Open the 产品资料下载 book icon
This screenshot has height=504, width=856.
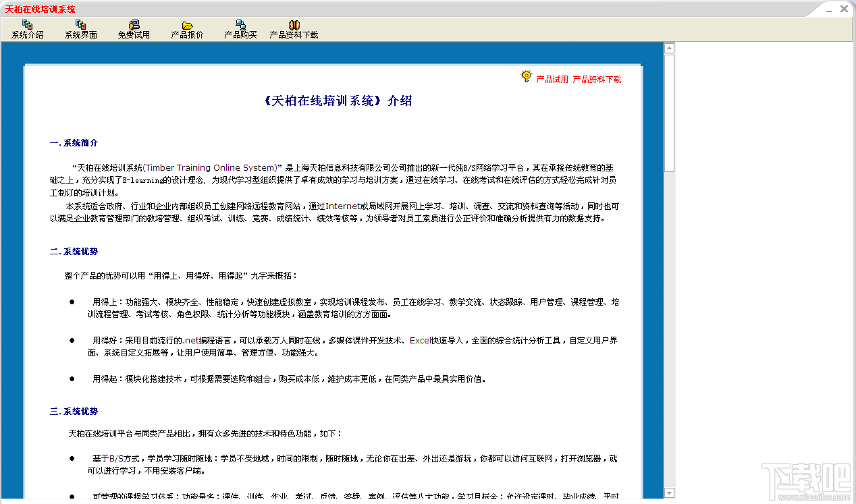tap(294, 29)
